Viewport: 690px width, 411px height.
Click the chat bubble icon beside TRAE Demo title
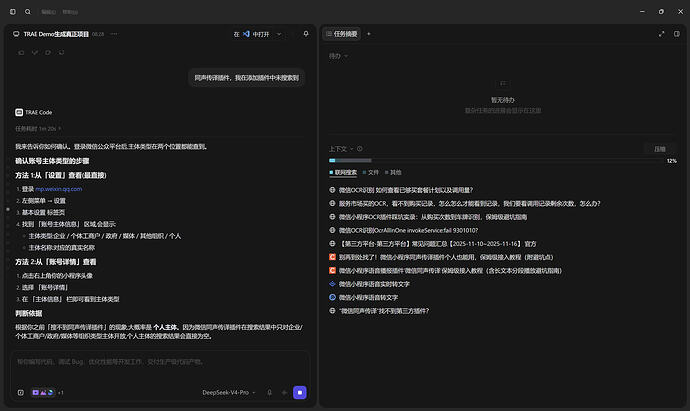[x=16, y=34]
